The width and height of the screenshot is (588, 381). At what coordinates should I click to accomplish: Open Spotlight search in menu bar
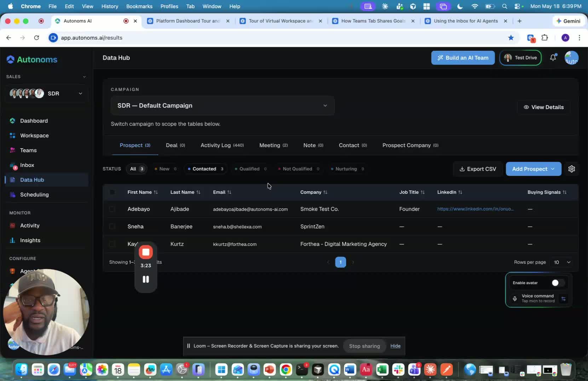505,6
